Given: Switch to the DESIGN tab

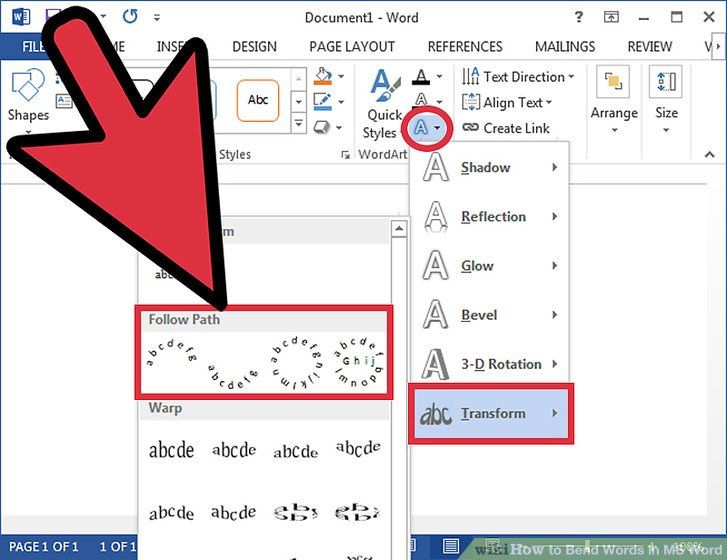Looking at the screenshot, I should point(254,46).
